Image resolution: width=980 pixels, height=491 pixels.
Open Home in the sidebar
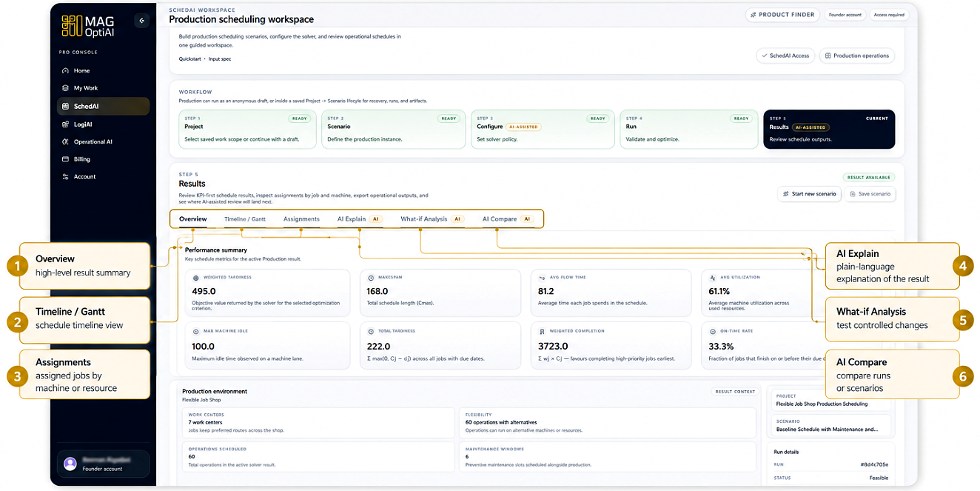(81, 70)
